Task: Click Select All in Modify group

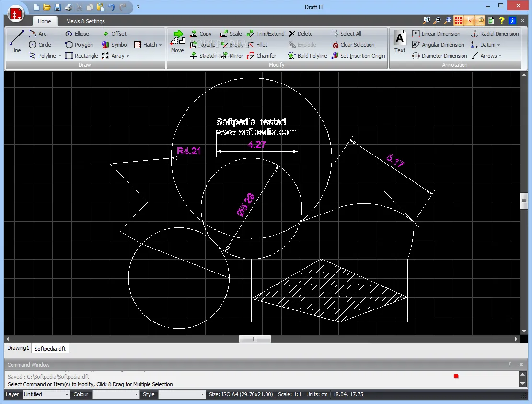Action: [346, 34]
